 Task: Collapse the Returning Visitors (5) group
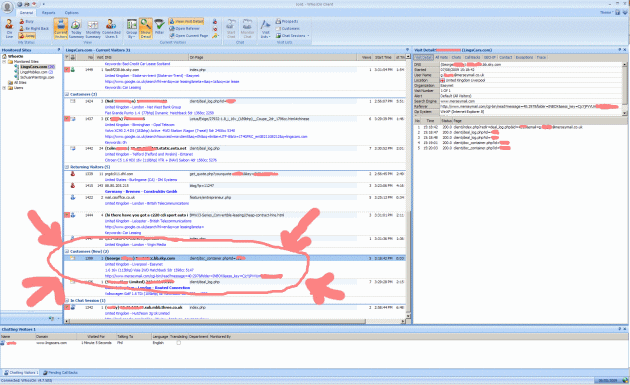coord(67,167)
